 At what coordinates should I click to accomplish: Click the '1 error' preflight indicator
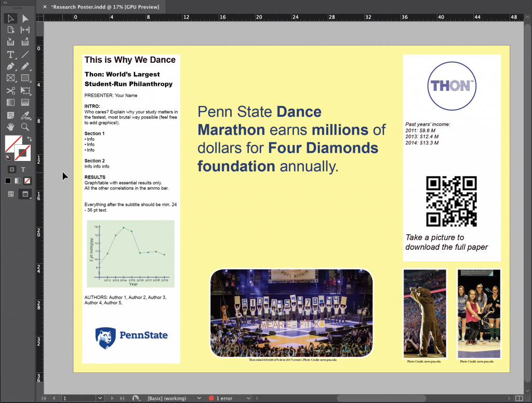coord(220,398)
